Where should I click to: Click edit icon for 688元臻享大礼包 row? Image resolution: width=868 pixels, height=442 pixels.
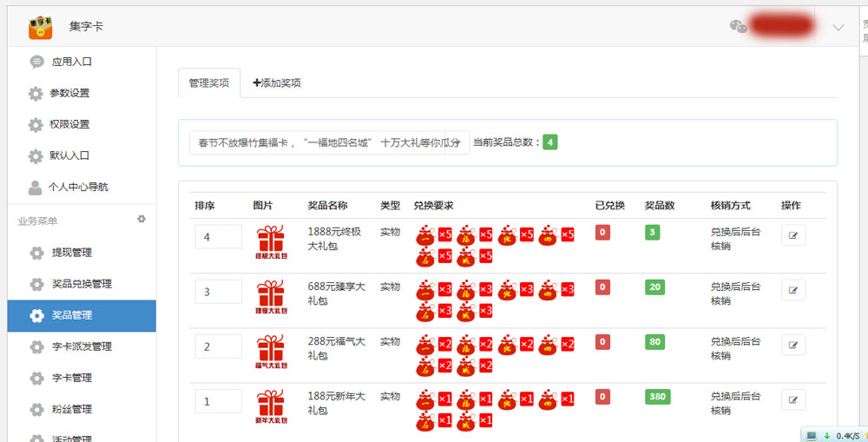[792, 290]
